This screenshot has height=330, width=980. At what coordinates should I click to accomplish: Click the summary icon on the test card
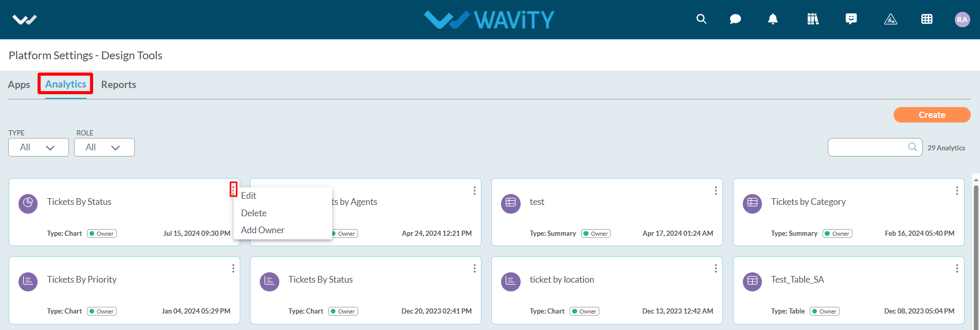[511, 204]
